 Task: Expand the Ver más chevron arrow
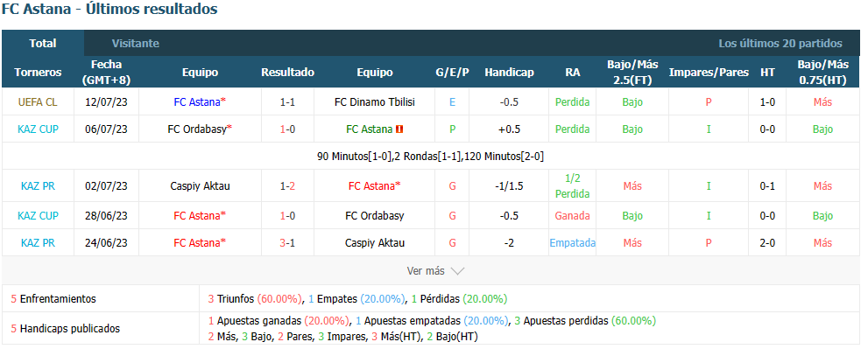point(457,271)
